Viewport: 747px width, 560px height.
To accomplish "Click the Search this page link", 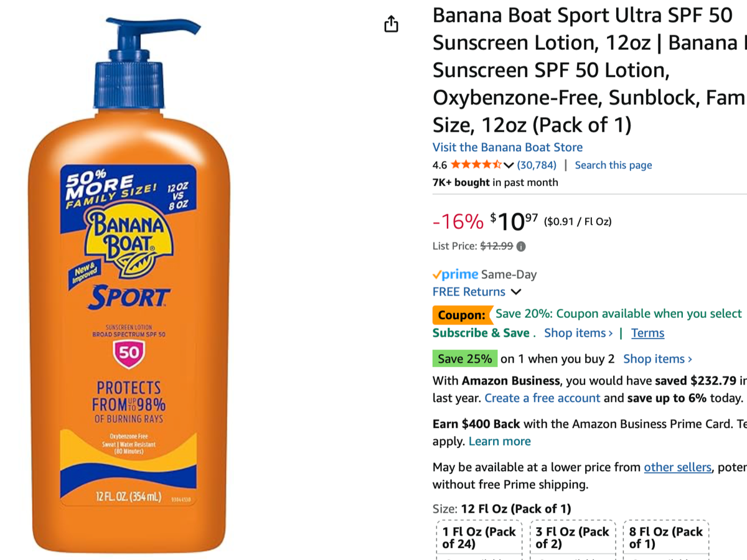I will coord(613,165).
